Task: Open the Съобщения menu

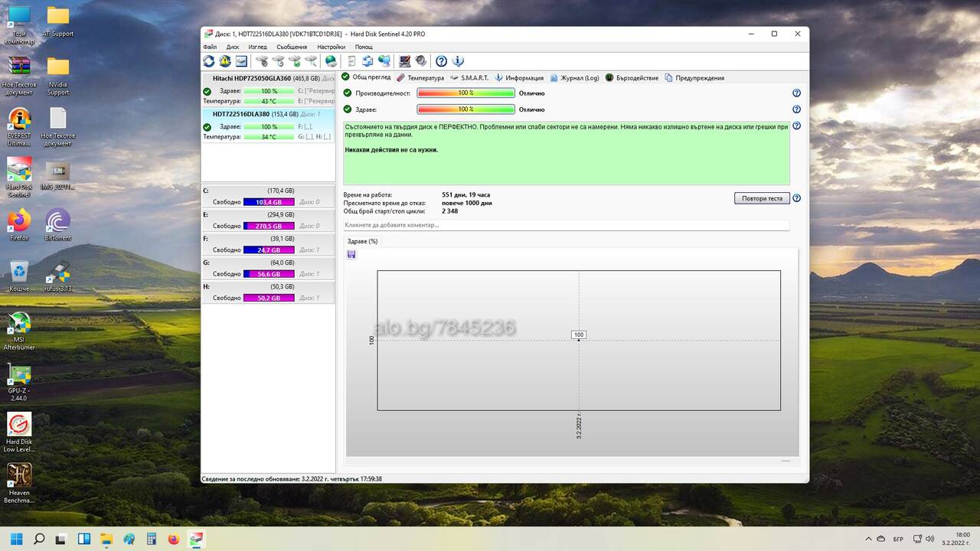Action: (292, 47)
